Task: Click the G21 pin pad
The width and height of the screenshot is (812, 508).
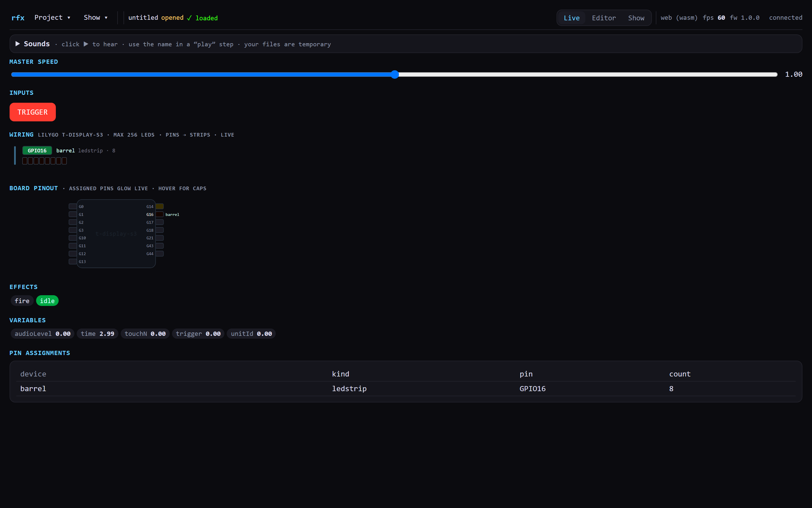Action: point(160,238)
